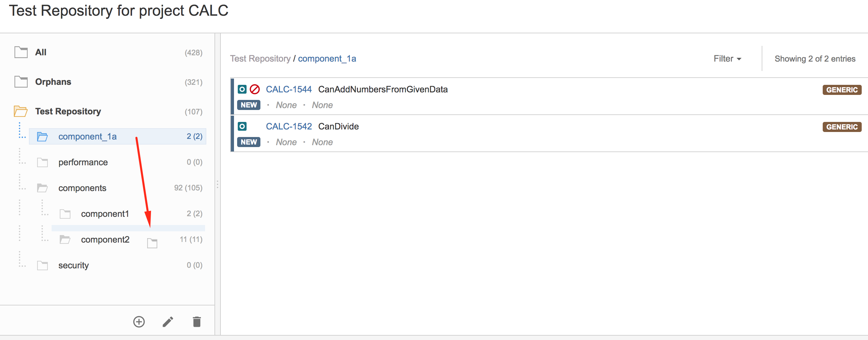
Task: Click the trash delete folder icon
Action: click(197, 321)
